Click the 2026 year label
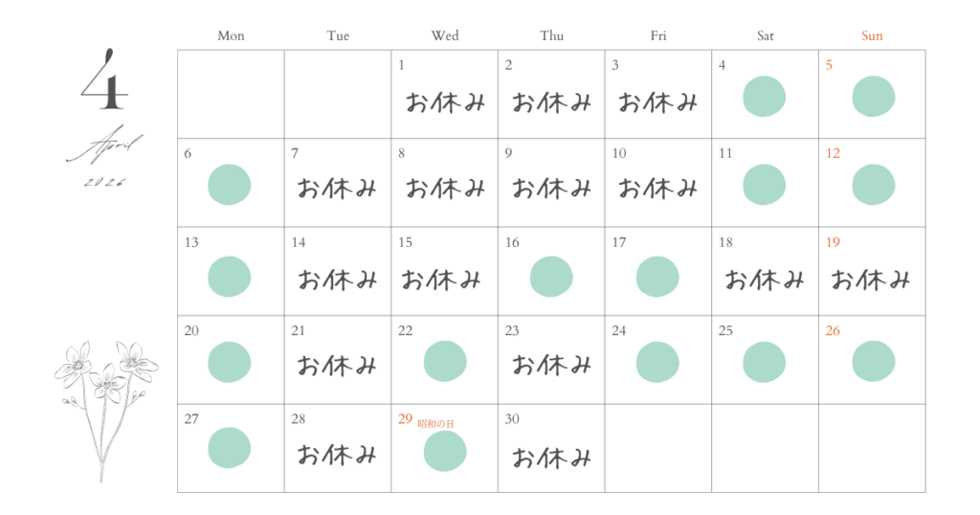This screenshot has width=980, height=515. 104,182
